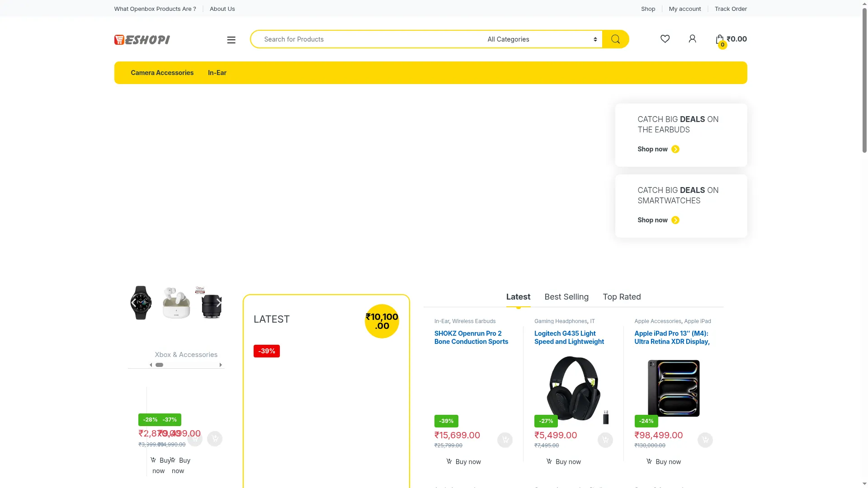Screen dimensions: 868x488
Task: Click the carousel horizontal scrollbar thumb
Action: point(159,365)
